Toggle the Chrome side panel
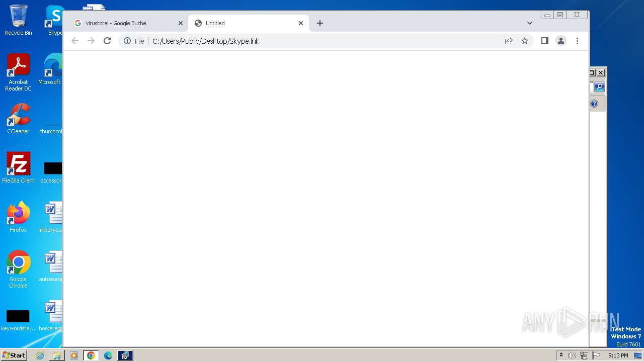Screen dimensions: 644x362 tap(545, 41)
